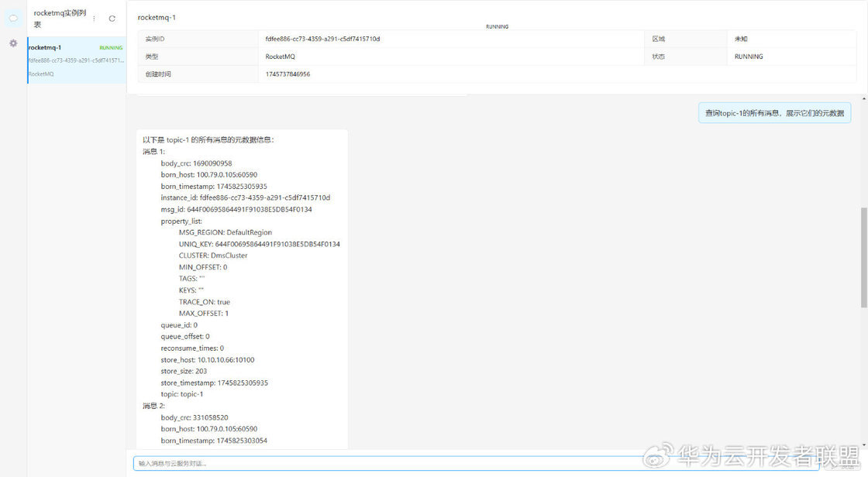Click the small RUNNING tag above table
This screenshot has width=868, height=477.
point(497,26)
